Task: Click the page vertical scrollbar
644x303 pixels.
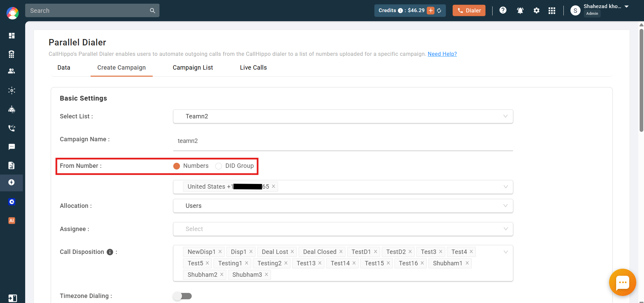Action: pos(641,81)
